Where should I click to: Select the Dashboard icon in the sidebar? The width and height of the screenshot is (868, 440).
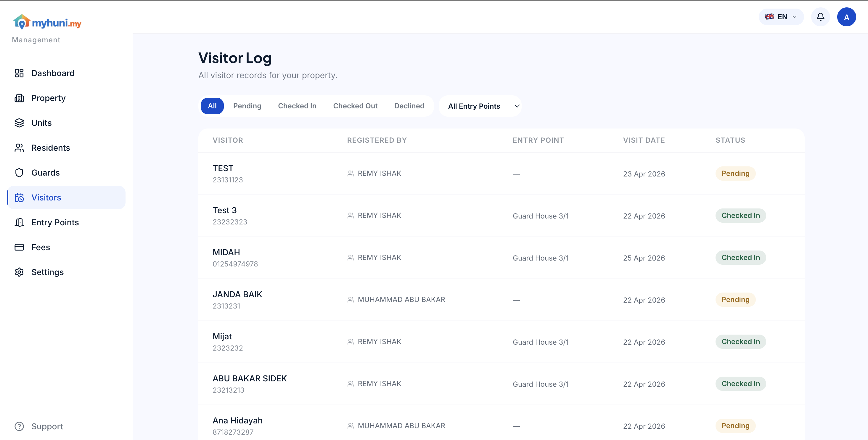(19, 73)
